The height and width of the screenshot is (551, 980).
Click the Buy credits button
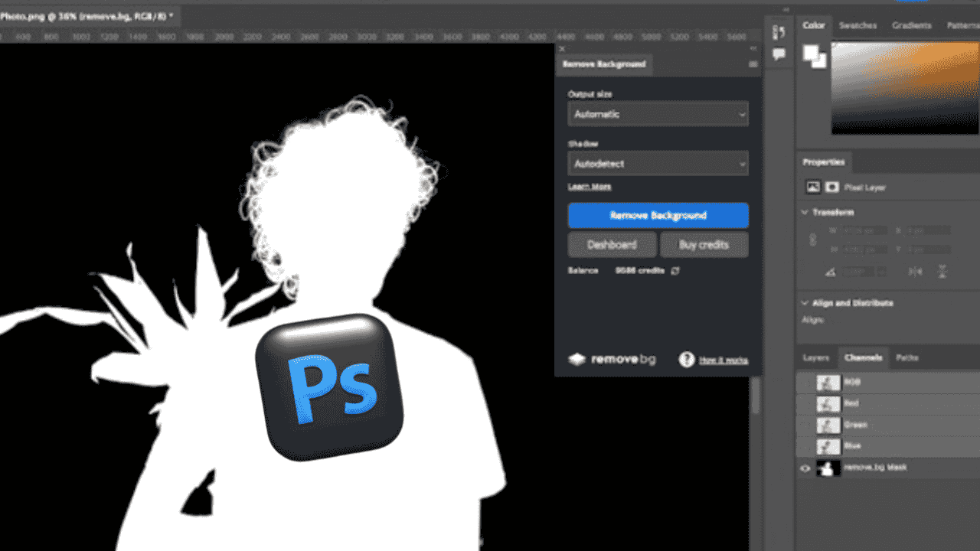(x=704, y=245)
